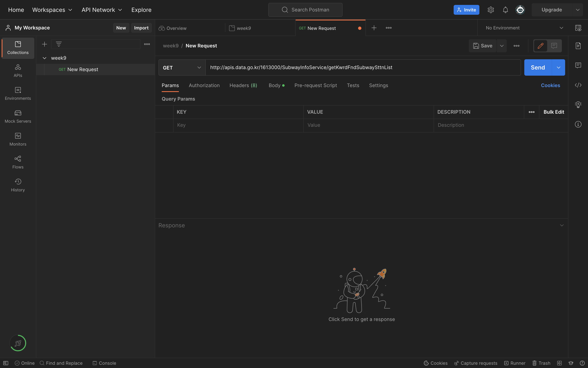Click the filter collections icon

pos(59,44)
